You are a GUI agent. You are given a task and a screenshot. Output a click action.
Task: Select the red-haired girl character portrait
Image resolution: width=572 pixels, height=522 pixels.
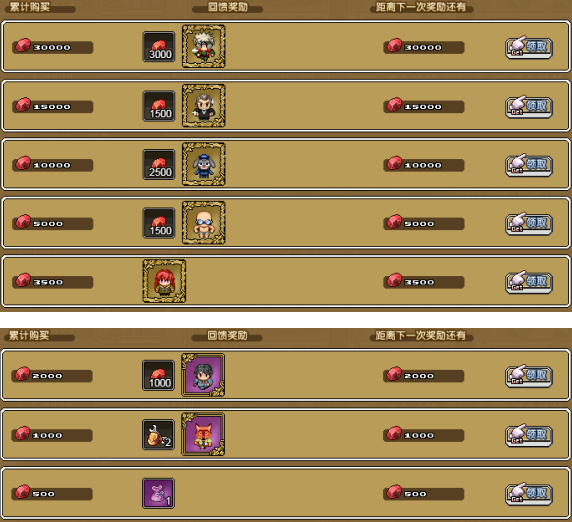click(x=164, y=281)
